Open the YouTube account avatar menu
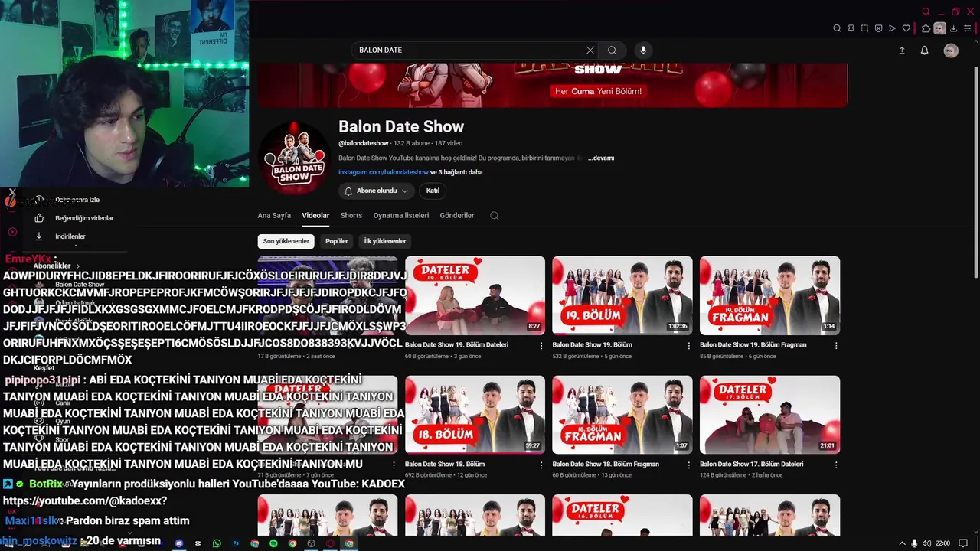Image resolution: width=980 pixels, height=551 pixels. (x=951, y=50)
